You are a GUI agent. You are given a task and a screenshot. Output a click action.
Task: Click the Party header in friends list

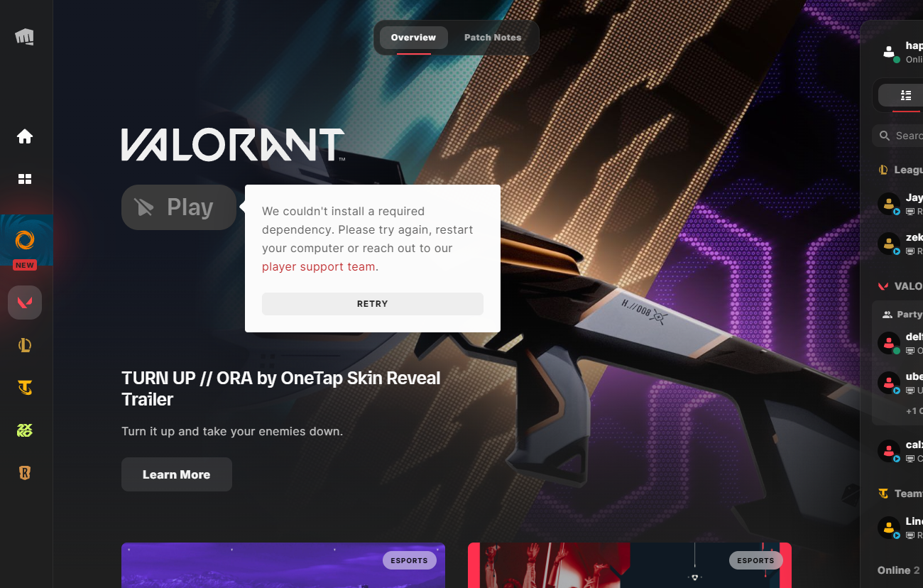tap(902, 314)
